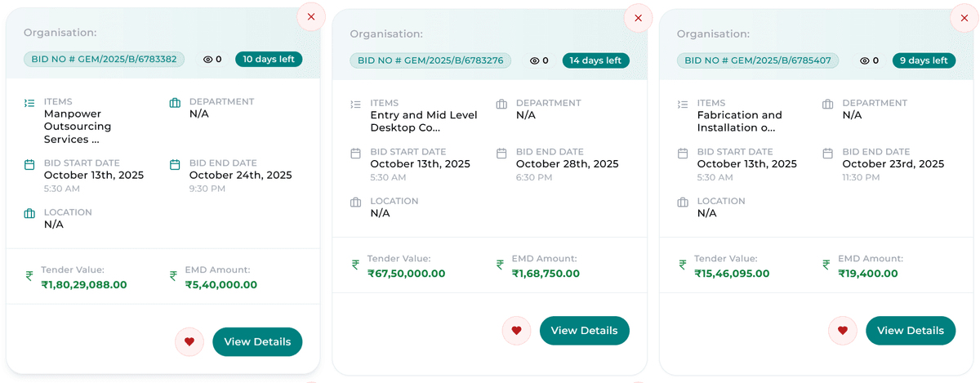Viewport: 980px width, 383px height.
Task: Click bid number GEM/2025/B/6785407 badge
Action: point(757,60)
